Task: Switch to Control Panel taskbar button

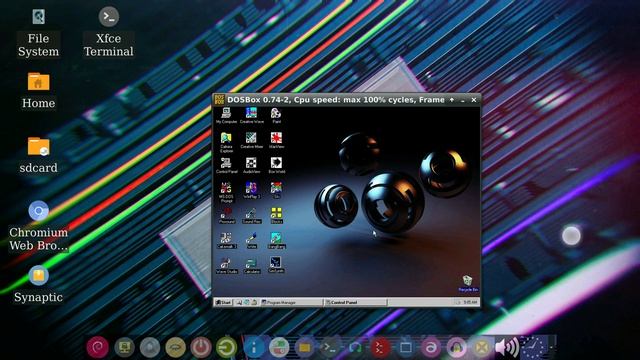Action: [356, 302]
